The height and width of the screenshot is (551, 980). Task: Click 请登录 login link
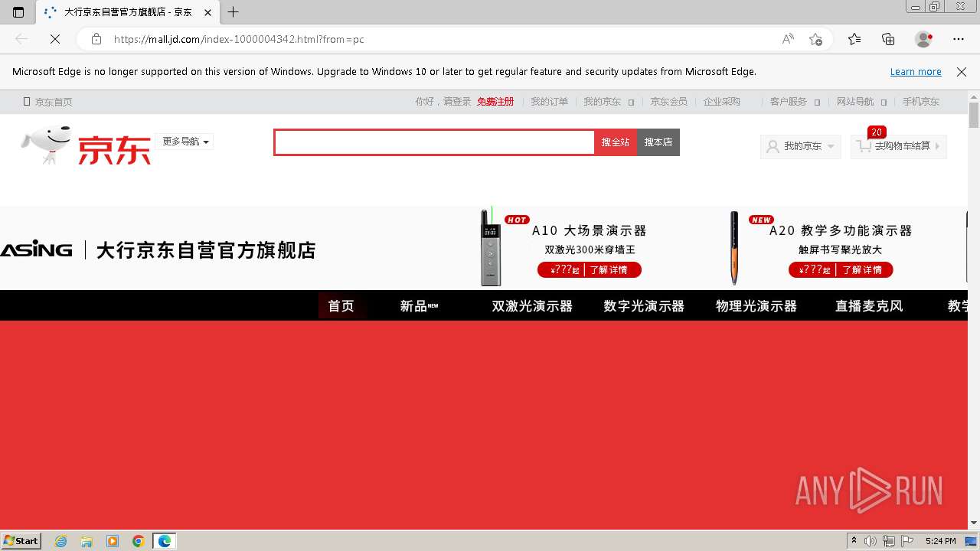coord(457,102)
